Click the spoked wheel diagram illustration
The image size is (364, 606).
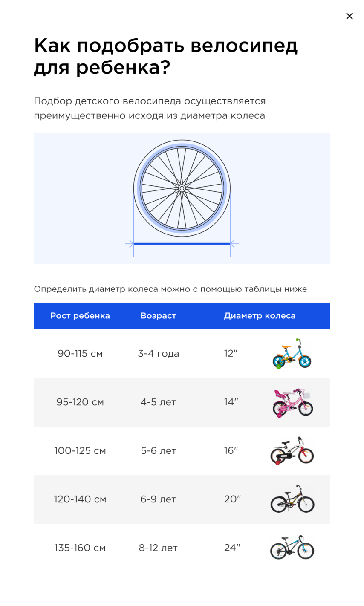(182, 188)
